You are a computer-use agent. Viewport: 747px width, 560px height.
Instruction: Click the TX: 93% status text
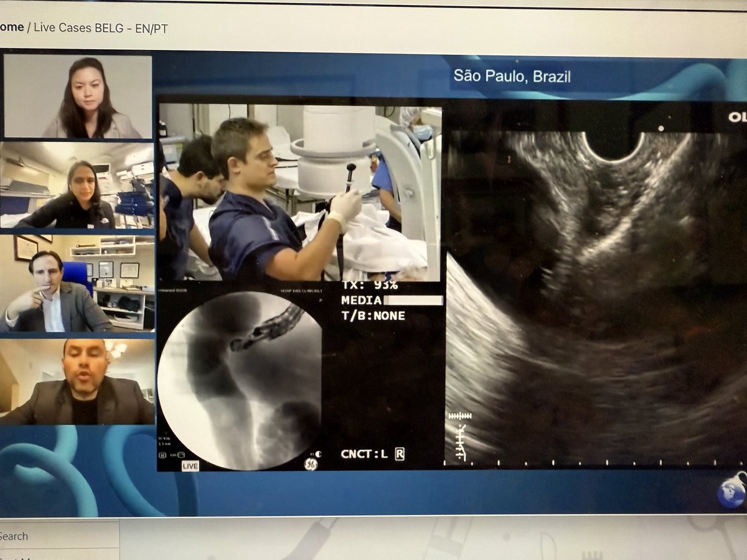click(369, 286)
